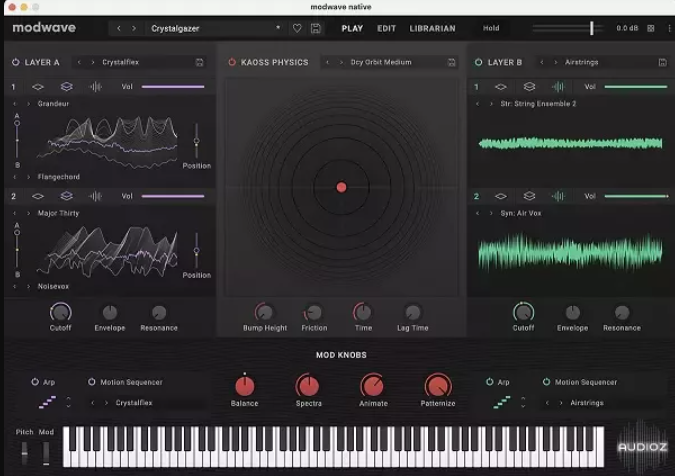Select A/B wavetable blend mode for Layer A oscillator 2

[66, 196]
